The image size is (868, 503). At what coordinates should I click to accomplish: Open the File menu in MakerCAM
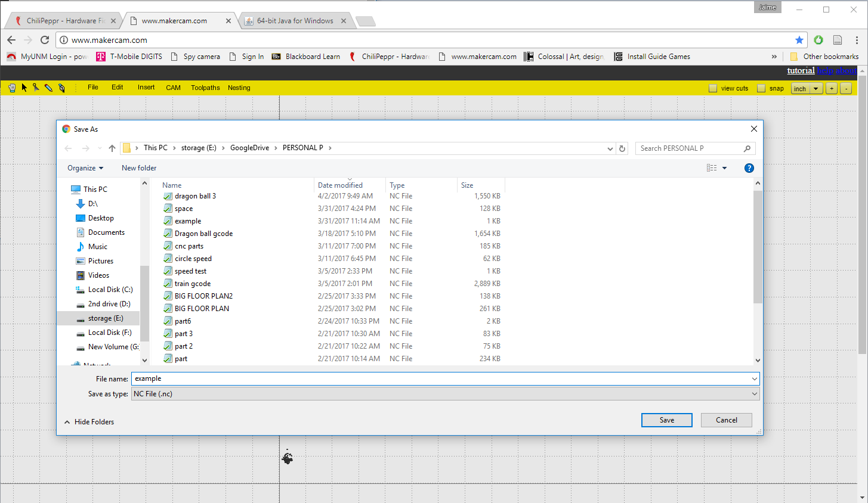[93, 88]
